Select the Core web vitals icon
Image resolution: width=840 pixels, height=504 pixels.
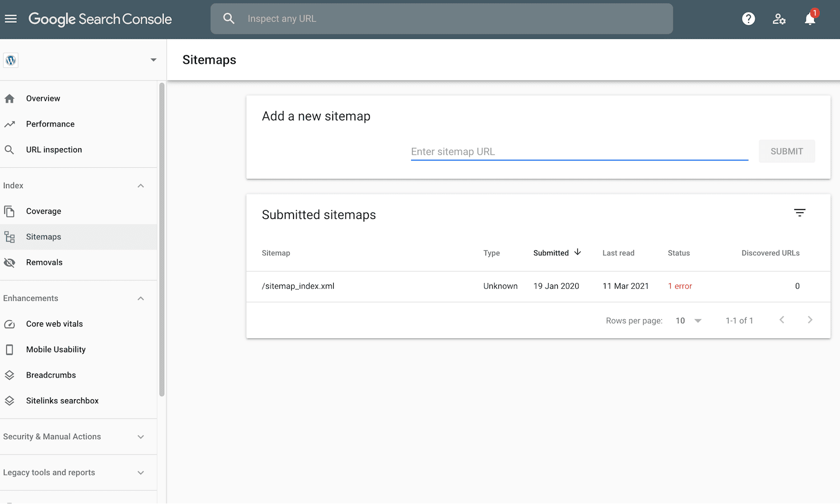coord(10,324)
